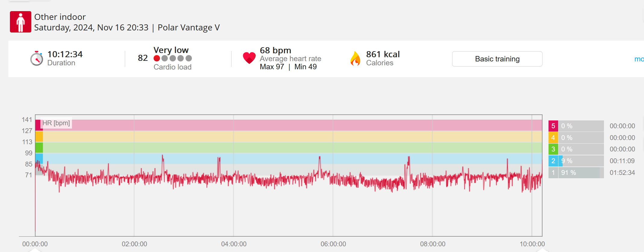Click the red Cardio load dot
Image resolution: width=644 pixels, height=252 pixels.
click(x=157, y=58)
